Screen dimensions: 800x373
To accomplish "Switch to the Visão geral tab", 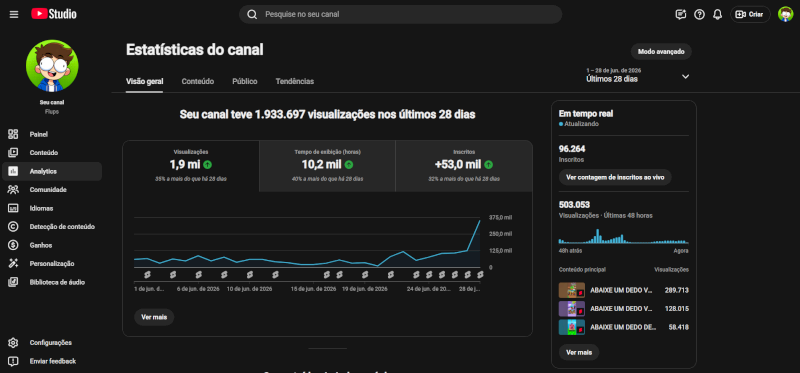I will [144, 81].
